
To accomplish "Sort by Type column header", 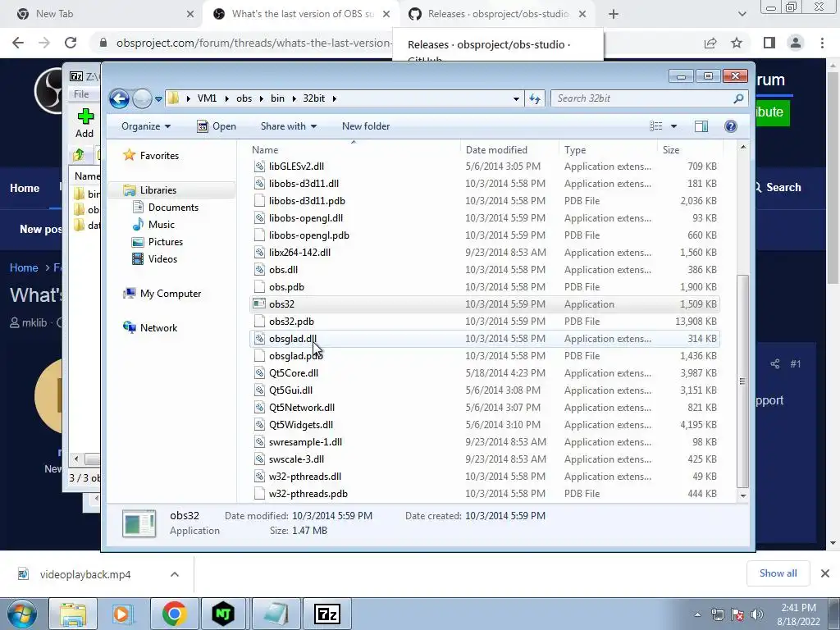I will 575,150.
